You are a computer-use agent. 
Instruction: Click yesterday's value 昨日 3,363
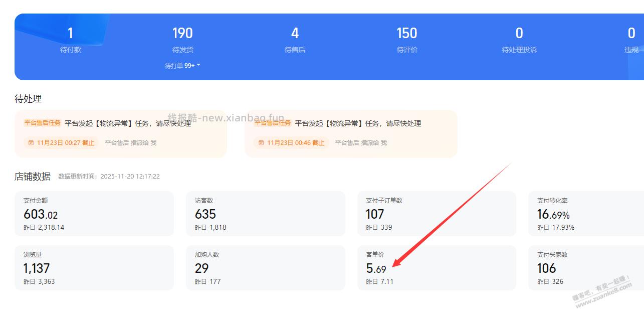(39, 281)
